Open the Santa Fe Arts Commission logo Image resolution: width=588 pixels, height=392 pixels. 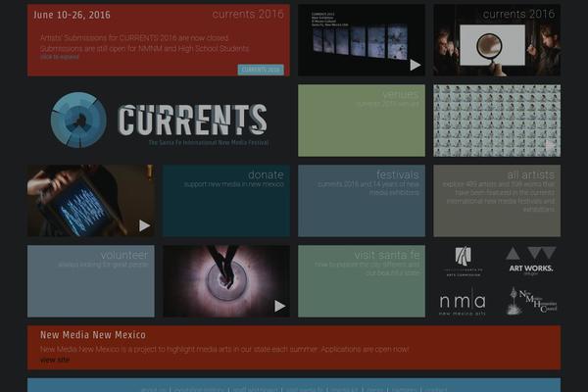click(x=464, y=262)
